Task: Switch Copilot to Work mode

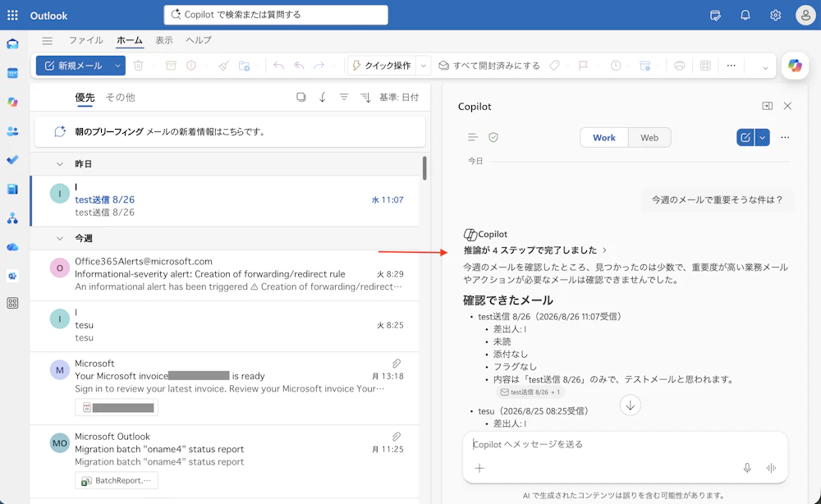Action: (603, 138)
